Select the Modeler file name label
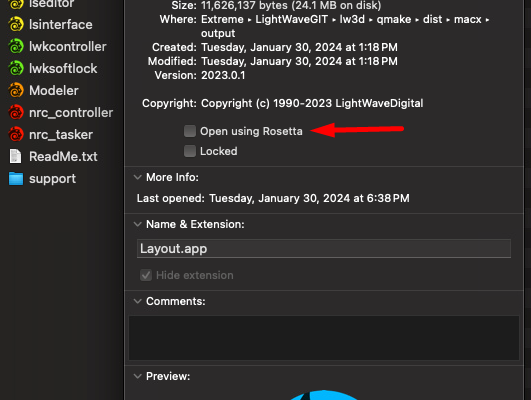 (54, 90)
